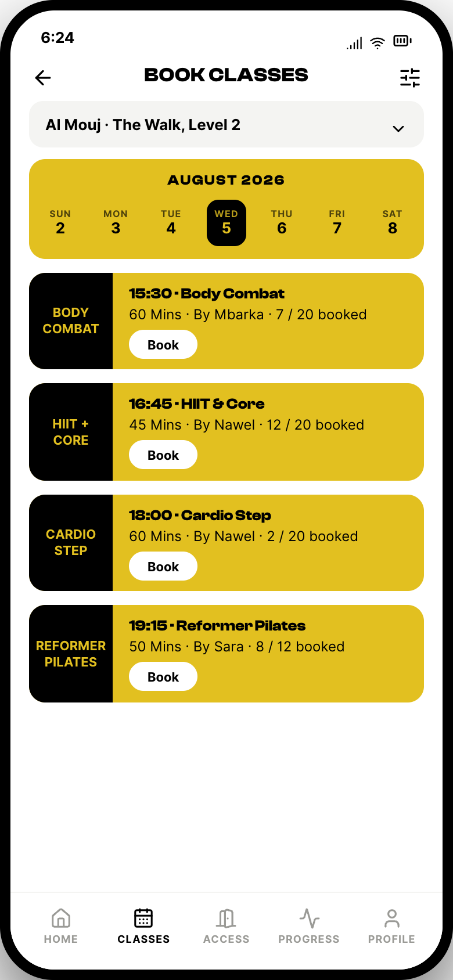Select Sunday 2 in the calendar

60,223
